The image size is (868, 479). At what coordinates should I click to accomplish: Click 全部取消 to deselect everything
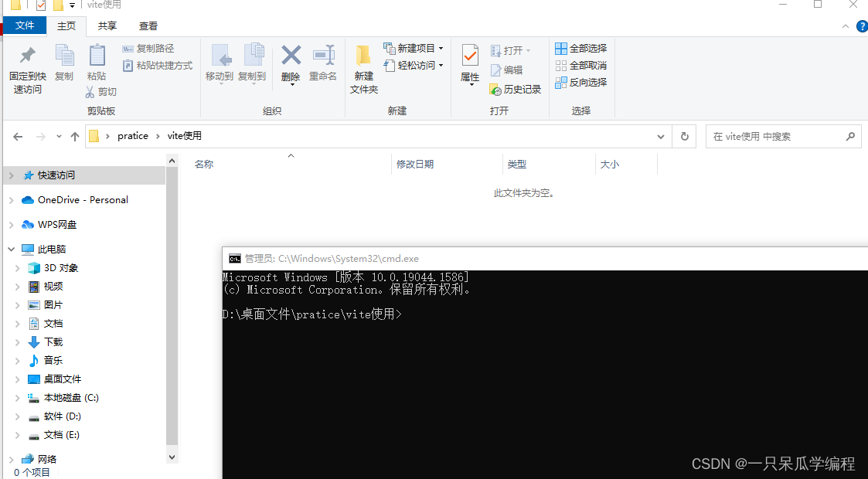[x=580, y=66]
